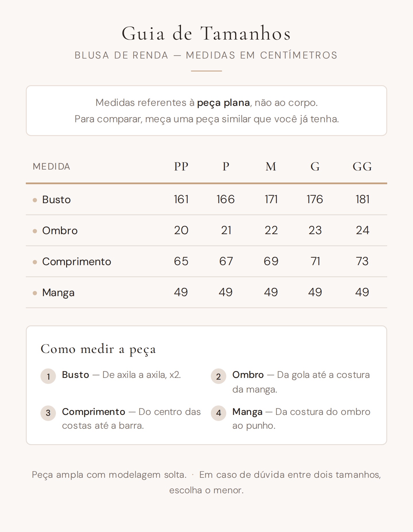Click the "Guia de Tamanhos" title

click(x=206, y=33)
